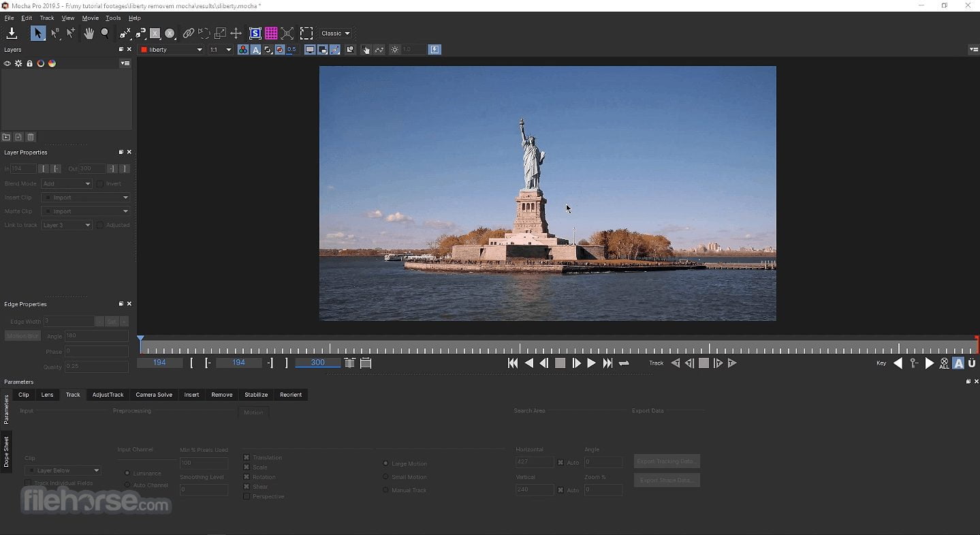Choose the Hand pan tool
The height and width of the screenshot is (535, 980).
click(x=89, y=33)
